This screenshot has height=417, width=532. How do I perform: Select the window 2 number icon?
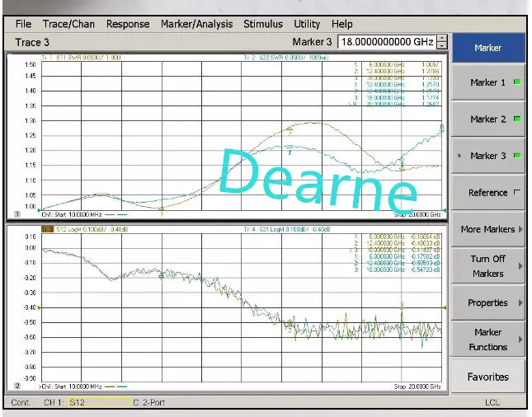click(x=17, y=386)
